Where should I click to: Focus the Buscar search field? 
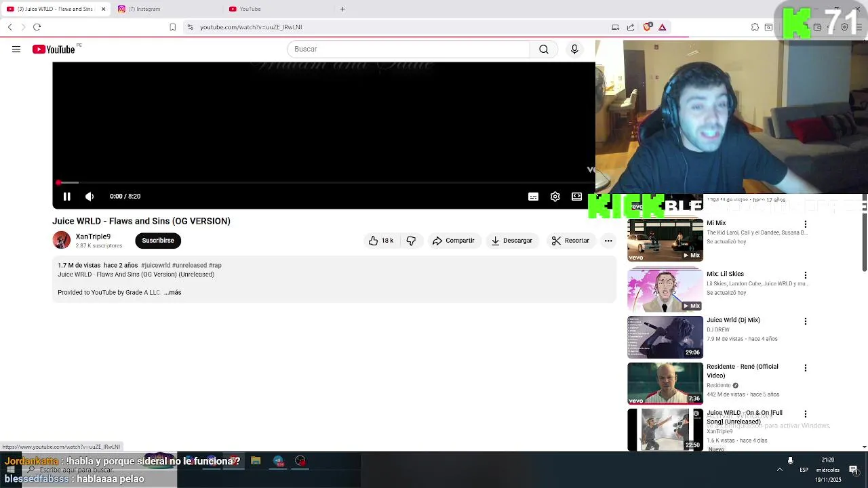[x=408, y=49]
